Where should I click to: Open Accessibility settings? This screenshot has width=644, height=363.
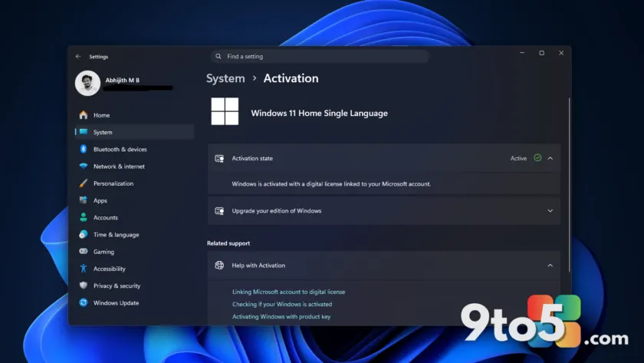pyautogui.click(x=134, y=269)
